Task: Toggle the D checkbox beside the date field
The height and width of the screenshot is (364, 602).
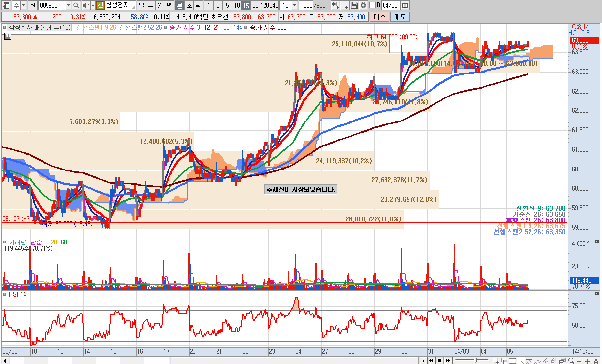Action: 372,5
